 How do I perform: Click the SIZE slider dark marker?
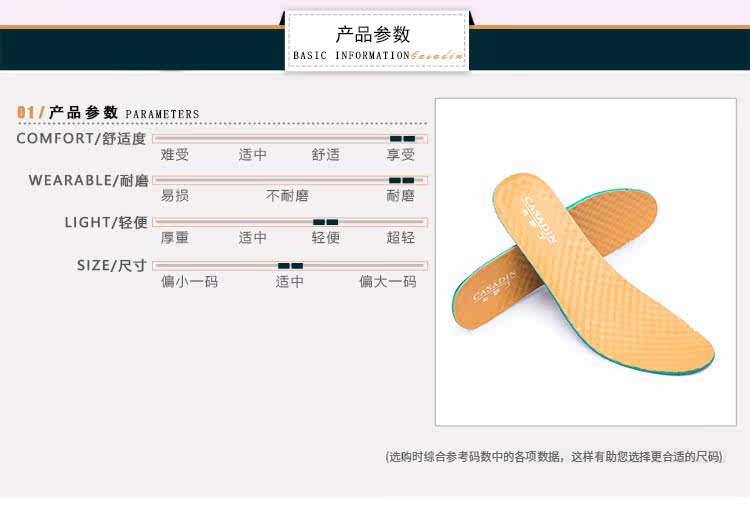tap(290, 266)
